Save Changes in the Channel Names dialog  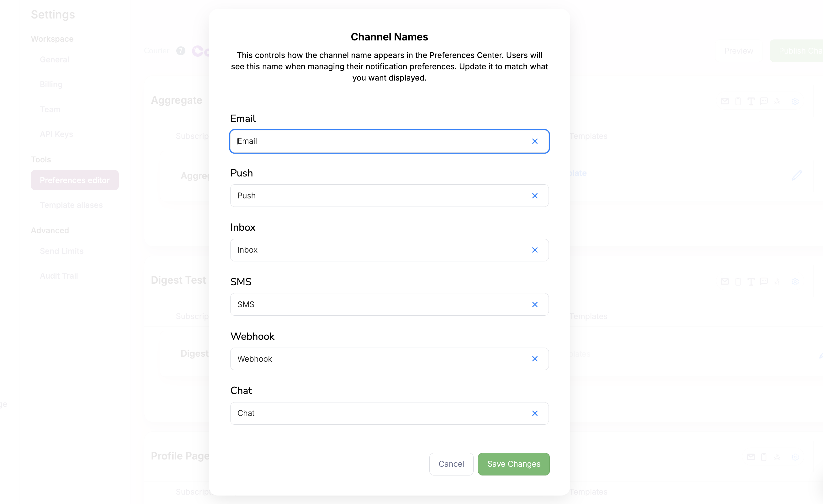(513, 464)
